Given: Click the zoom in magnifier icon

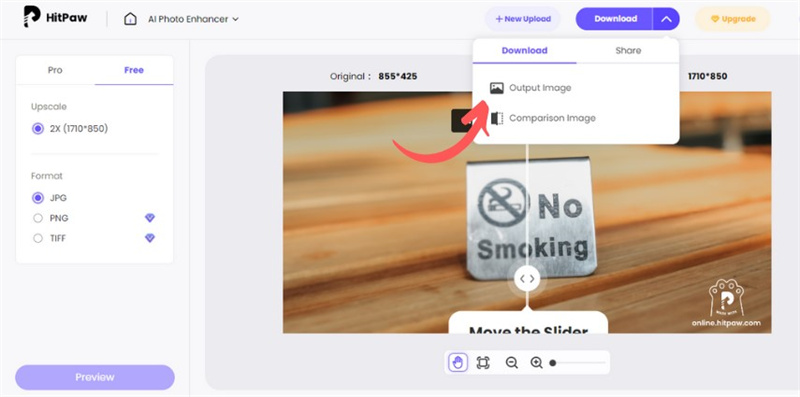Looking at the screenshot, I should point(536,362).
